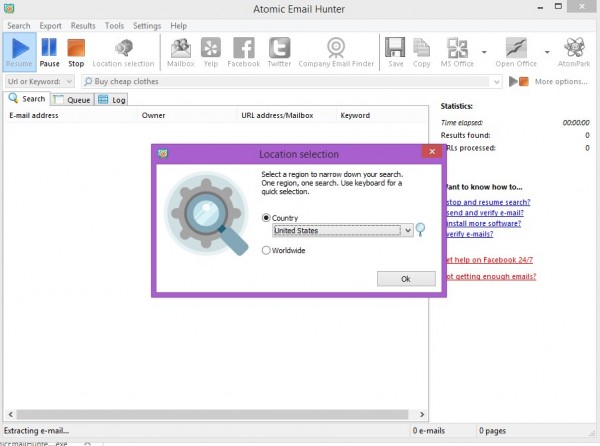This screenshot has height=446, width=600.
Task: Open the Mailbox extraction tool
Action: (x=181, y=53)
